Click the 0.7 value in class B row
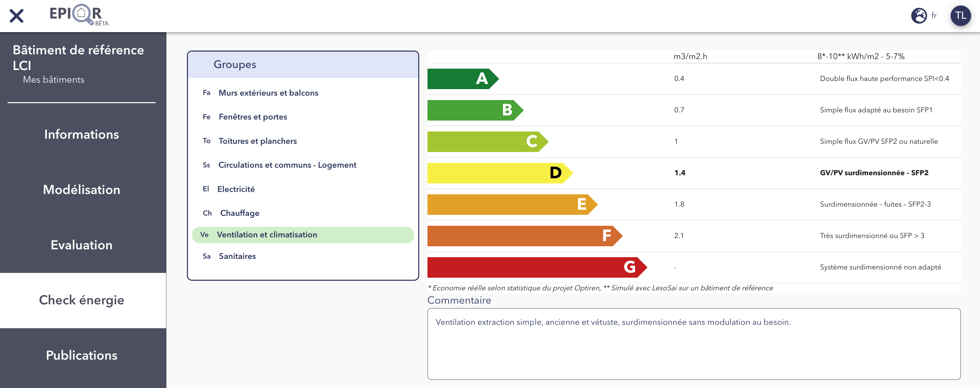The width and height of the screenshot is (980, 388). point(679,110)
